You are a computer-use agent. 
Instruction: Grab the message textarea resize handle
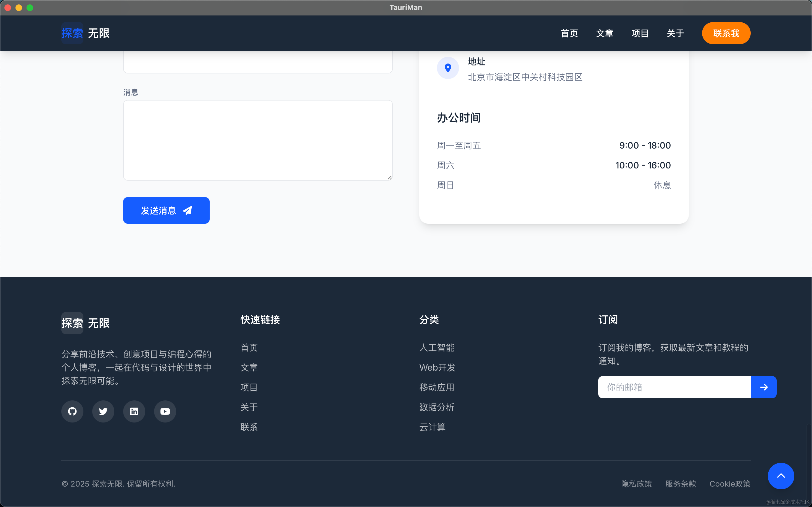pos(389,178)
